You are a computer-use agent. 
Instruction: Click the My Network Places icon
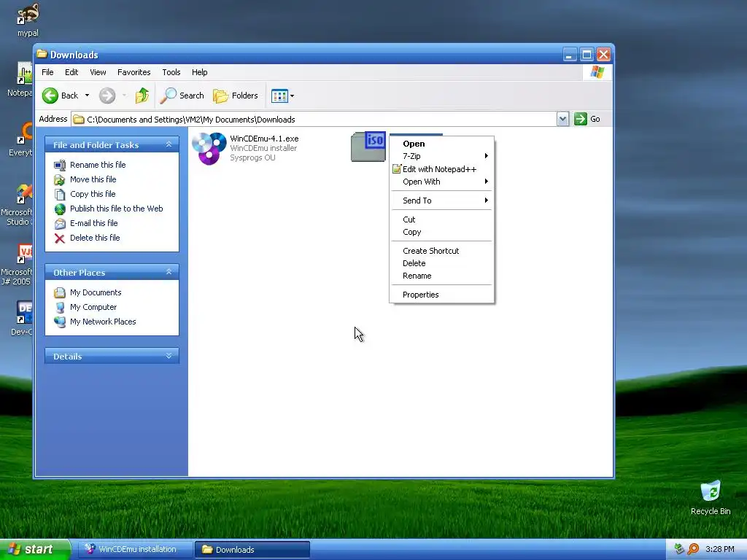click(60, 322)
